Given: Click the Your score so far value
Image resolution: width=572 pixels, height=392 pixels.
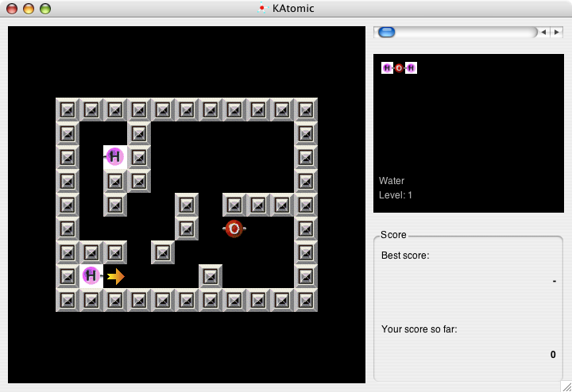Looking at the screenshot, I should [553, 355].
